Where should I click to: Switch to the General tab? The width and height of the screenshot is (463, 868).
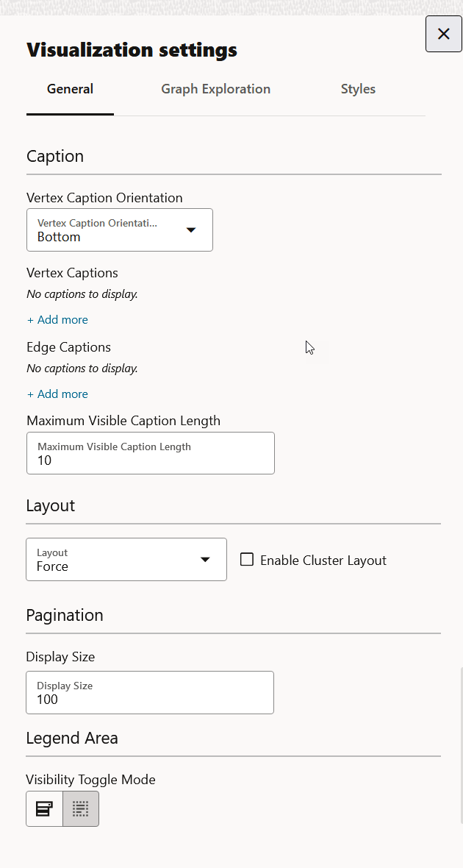(70, 89)
